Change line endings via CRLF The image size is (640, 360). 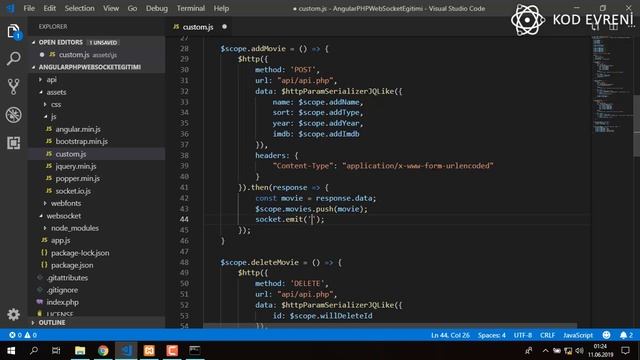coord(547,335)
